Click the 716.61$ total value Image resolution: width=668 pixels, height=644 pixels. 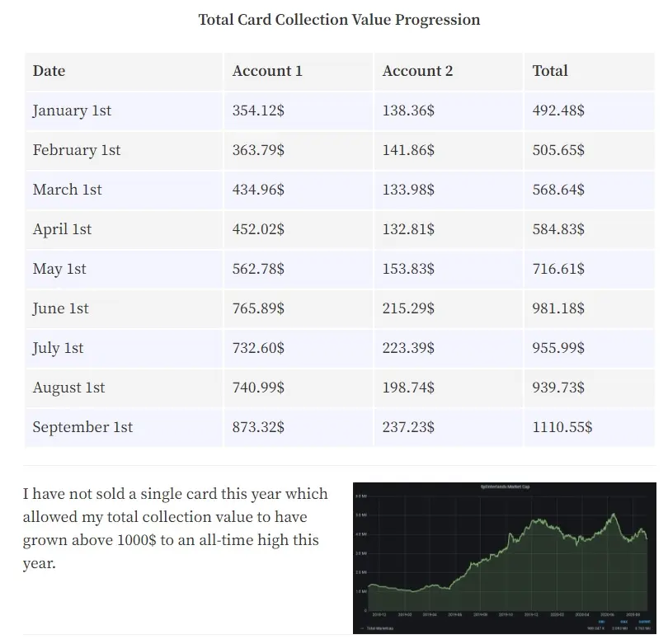click(558, 269)
